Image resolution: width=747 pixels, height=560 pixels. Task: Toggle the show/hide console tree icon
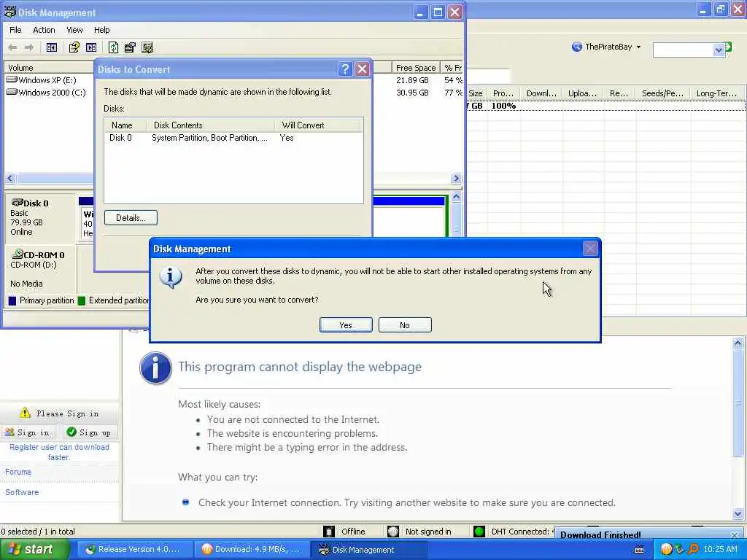[52, 47]
